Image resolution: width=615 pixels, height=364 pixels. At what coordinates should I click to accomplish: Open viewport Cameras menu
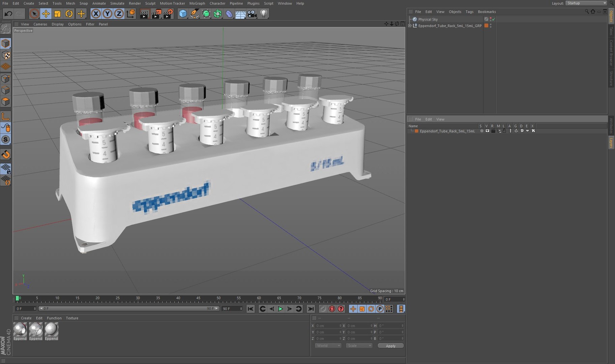[x=40, y=24]
